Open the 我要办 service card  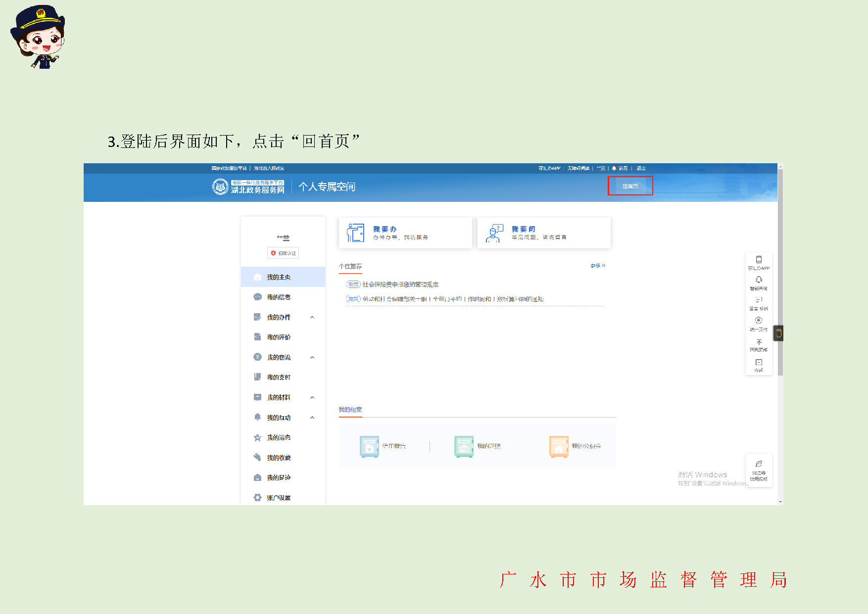[x=405, y=233]
